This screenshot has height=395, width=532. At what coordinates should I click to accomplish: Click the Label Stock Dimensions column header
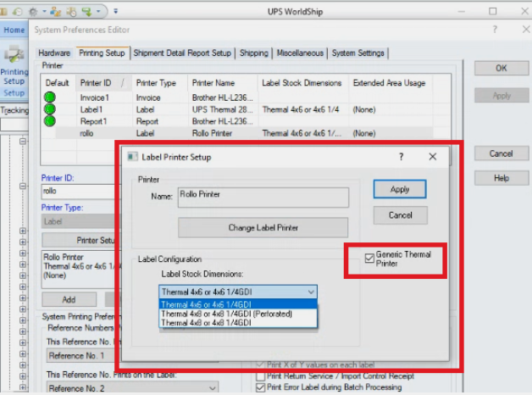coord(303,83)
